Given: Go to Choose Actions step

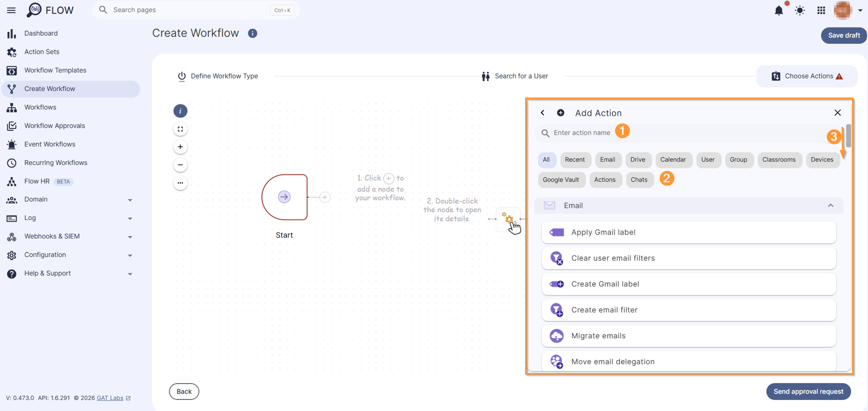Looking at the screenshot, I should [x=807, y=76].
